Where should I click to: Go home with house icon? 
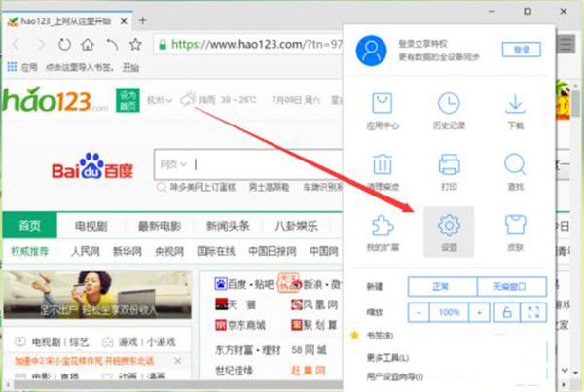click(88, 45)
